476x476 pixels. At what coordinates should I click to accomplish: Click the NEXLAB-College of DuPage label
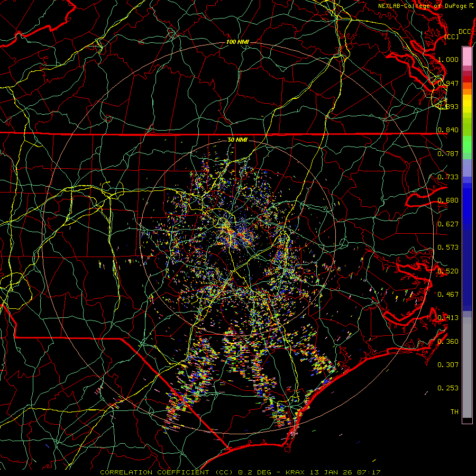(422, 6)
